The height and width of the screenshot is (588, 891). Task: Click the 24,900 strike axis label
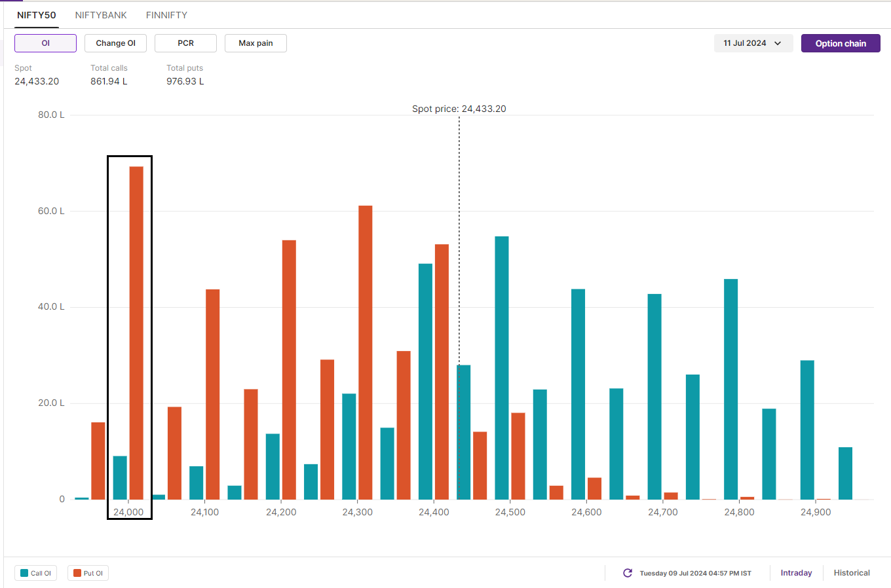click(816, 512)
